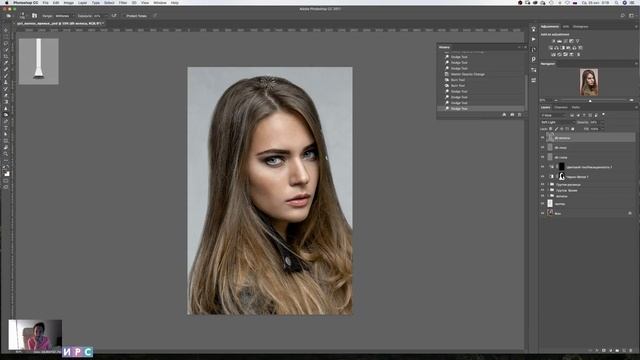The height and width of the screenshot is (360, 640).
Task: Open the Dodge tool preset picker
Action: pos(9,16)
